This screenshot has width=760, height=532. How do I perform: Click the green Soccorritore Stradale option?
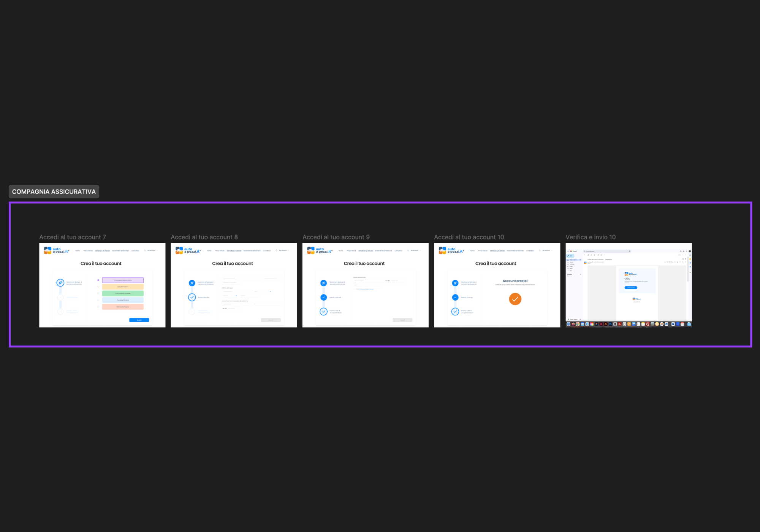[x=123, y=293]
